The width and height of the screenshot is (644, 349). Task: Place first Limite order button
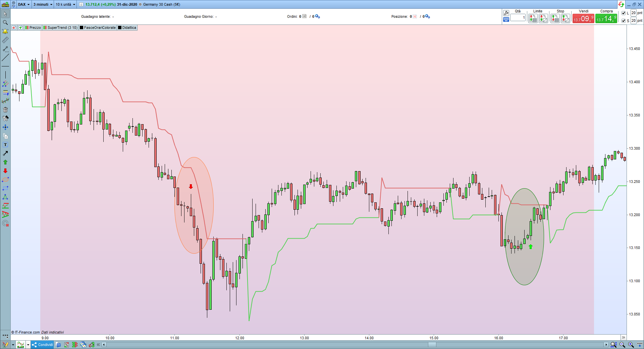533,18
